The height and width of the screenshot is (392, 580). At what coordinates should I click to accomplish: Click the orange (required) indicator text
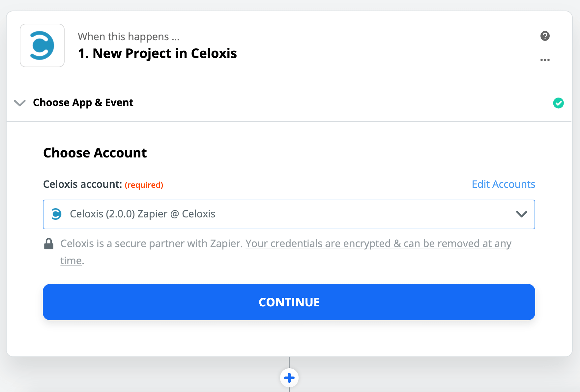tap(144, 185)
